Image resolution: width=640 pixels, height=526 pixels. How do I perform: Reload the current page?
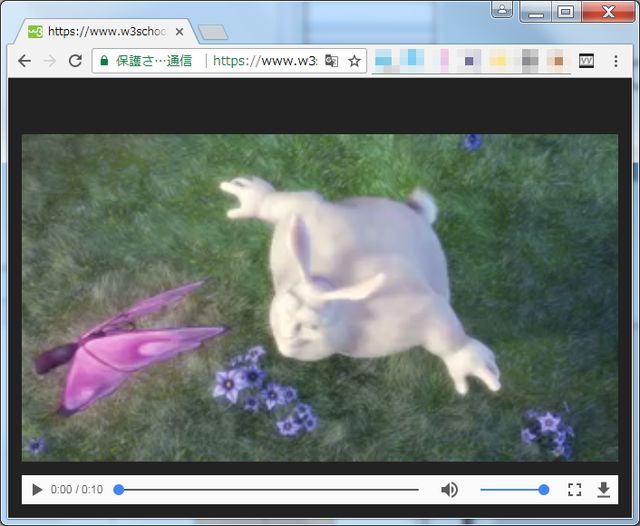75,61
